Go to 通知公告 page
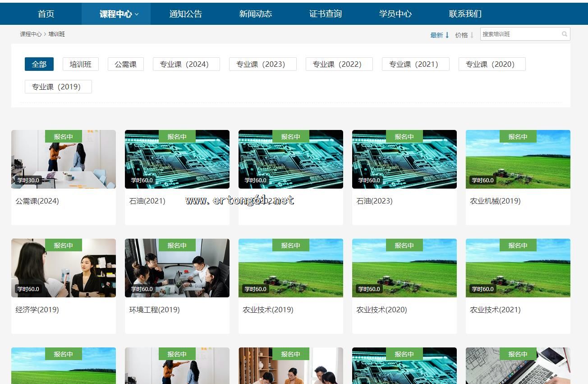The height and width of the screenshot is (384, 588). point(185,14)
